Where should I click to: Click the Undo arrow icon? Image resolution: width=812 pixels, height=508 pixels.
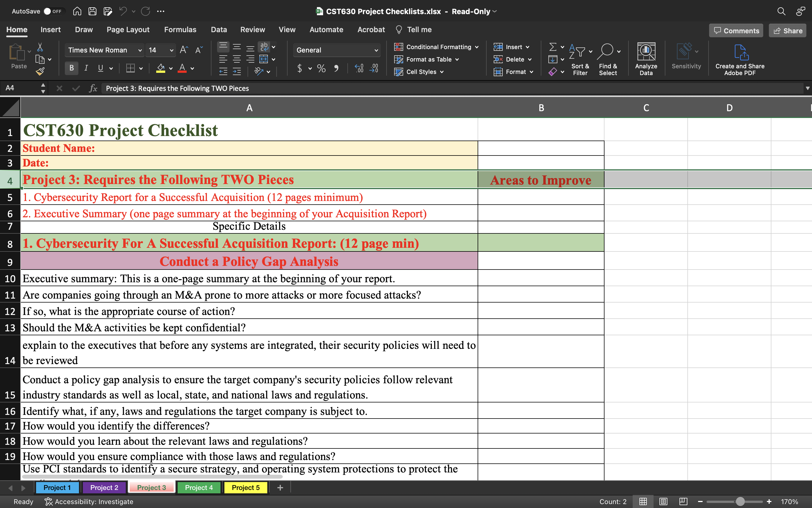123,11
